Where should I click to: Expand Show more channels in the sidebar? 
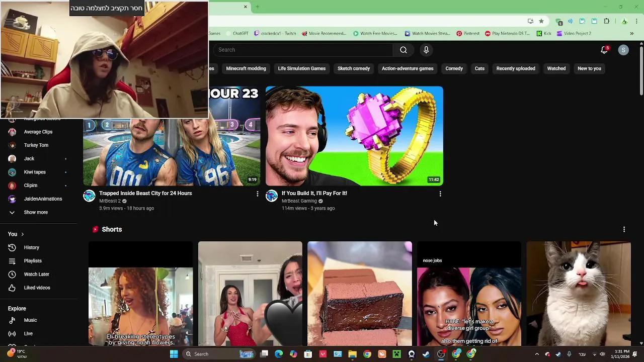point(35,212)
